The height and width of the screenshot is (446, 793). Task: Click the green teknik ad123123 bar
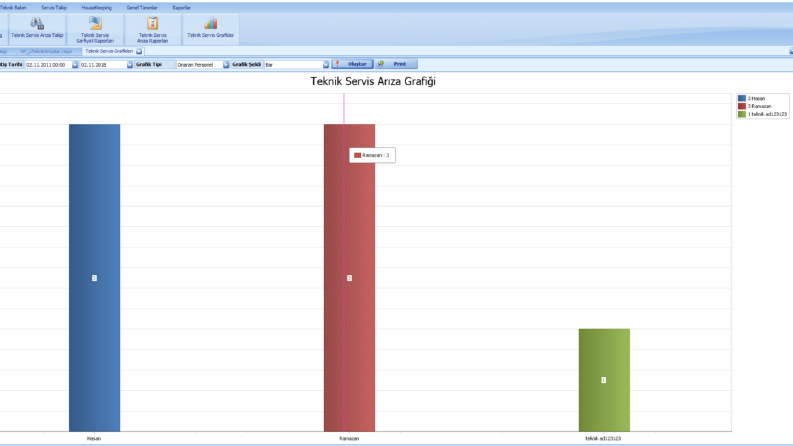[604, 380]
